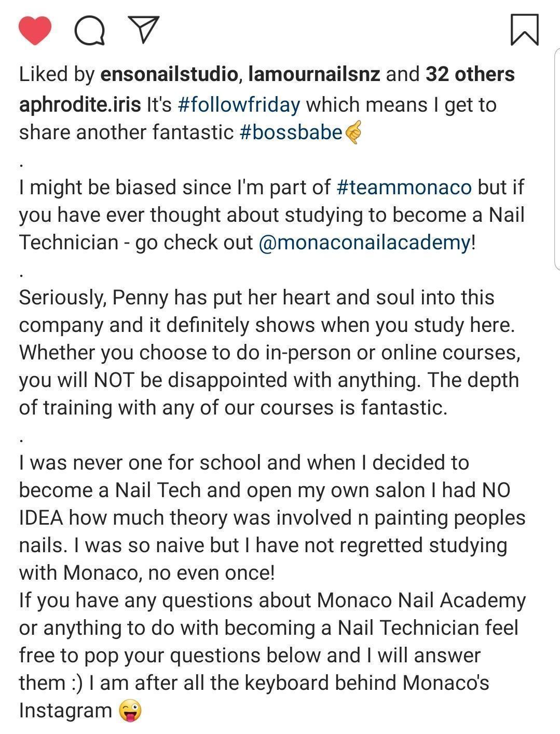This screenshot has height=734, width=560.
Task: Tap the #followfriday hashtag
Action: (239, 105)
